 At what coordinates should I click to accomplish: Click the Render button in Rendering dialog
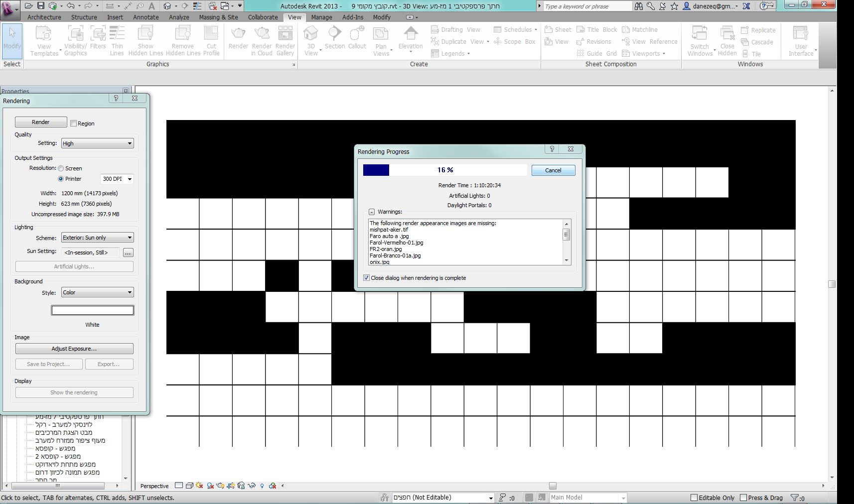(x=41, y=122)
